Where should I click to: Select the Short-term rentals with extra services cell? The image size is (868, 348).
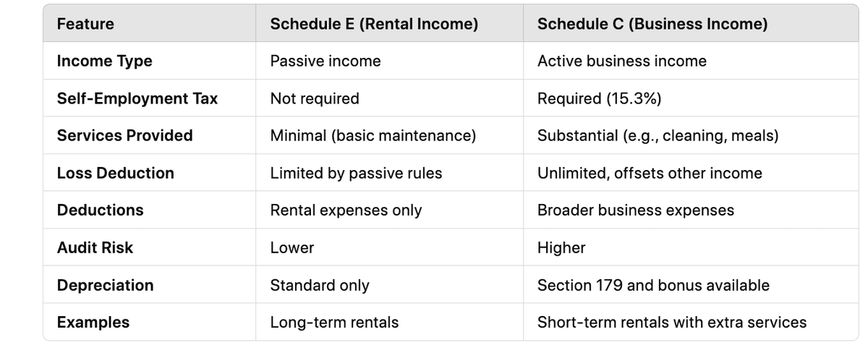pyautogui.click(x=672, y=323)
